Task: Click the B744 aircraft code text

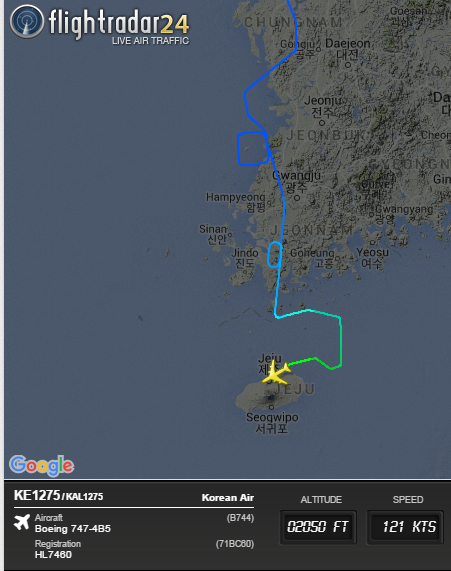Action: (240, 518)
